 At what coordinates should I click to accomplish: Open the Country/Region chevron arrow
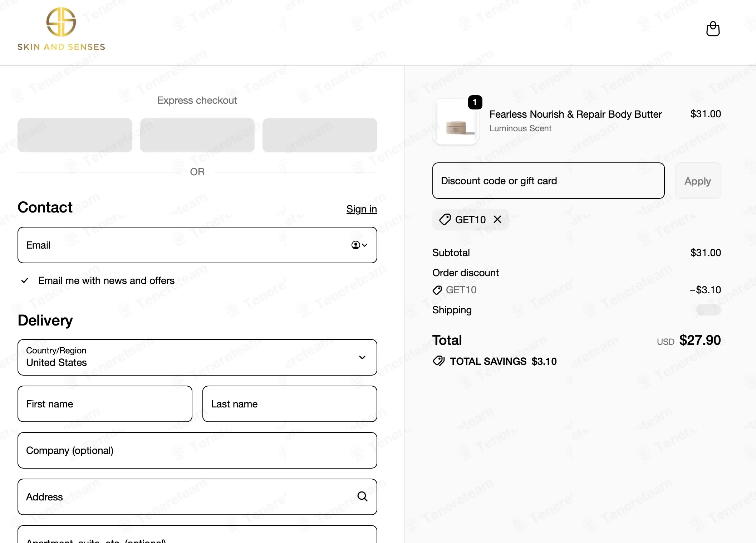[x=362, y=357]
